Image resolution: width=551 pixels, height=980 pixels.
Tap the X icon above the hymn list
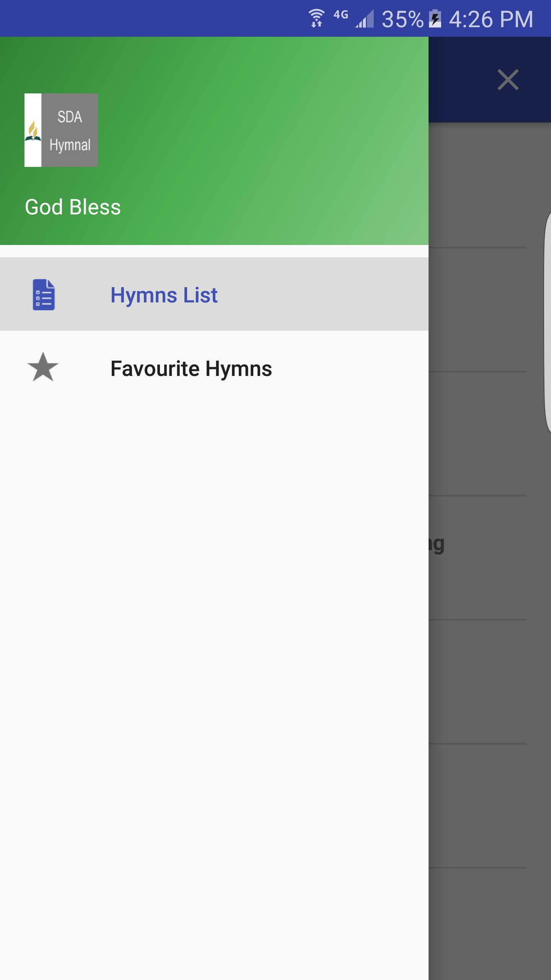508,80
